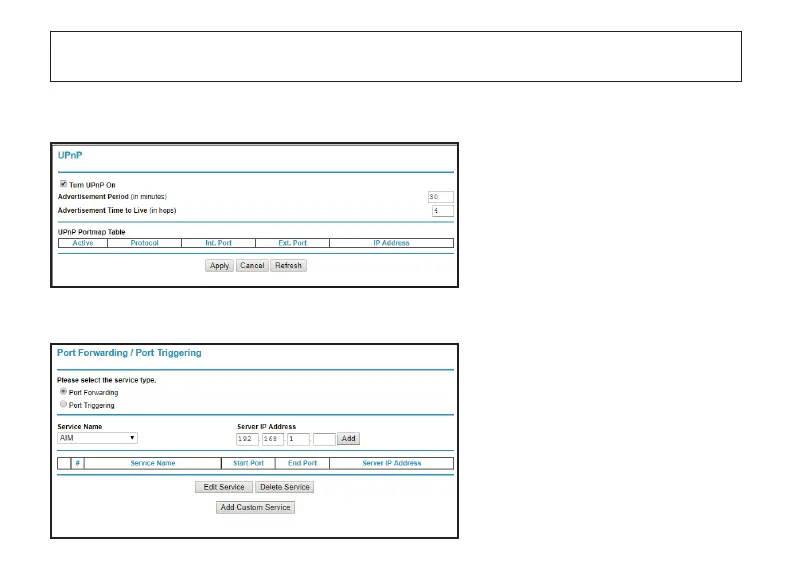Edit first Server IP octet 192

coord(247,439)
